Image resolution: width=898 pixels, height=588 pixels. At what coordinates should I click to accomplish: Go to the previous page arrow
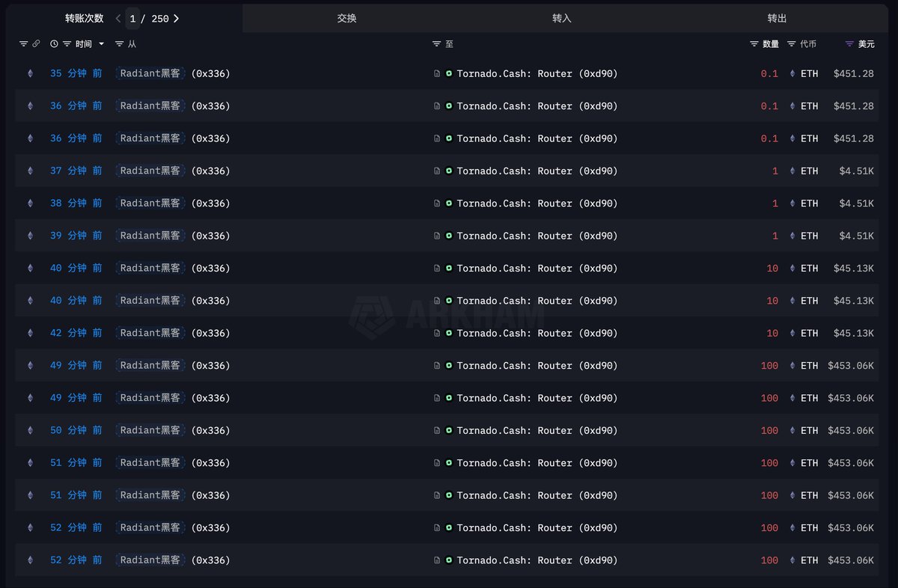(118, 18)
